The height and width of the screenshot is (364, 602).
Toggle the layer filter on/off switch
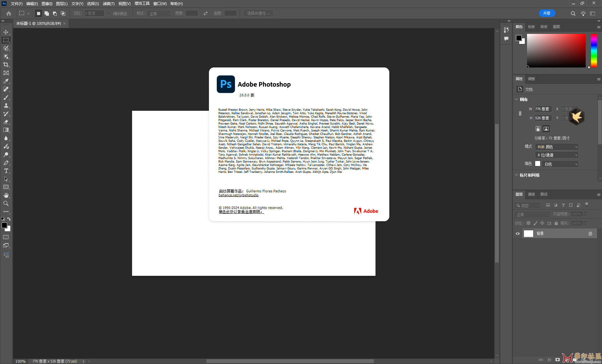tap(586, 205)
